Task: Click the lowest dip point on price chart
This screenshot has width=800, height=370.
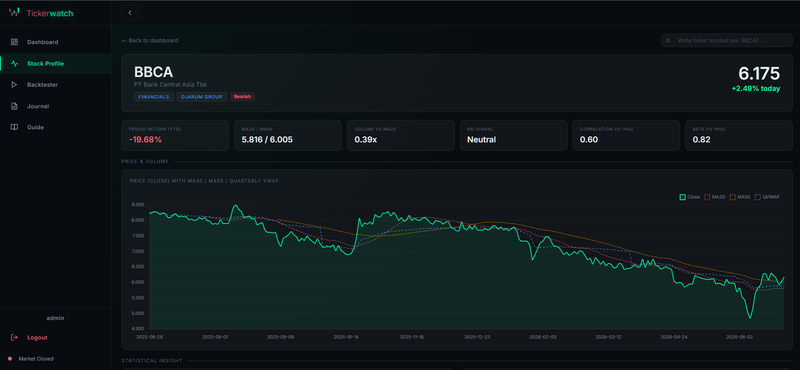Action: pos(749,317)
